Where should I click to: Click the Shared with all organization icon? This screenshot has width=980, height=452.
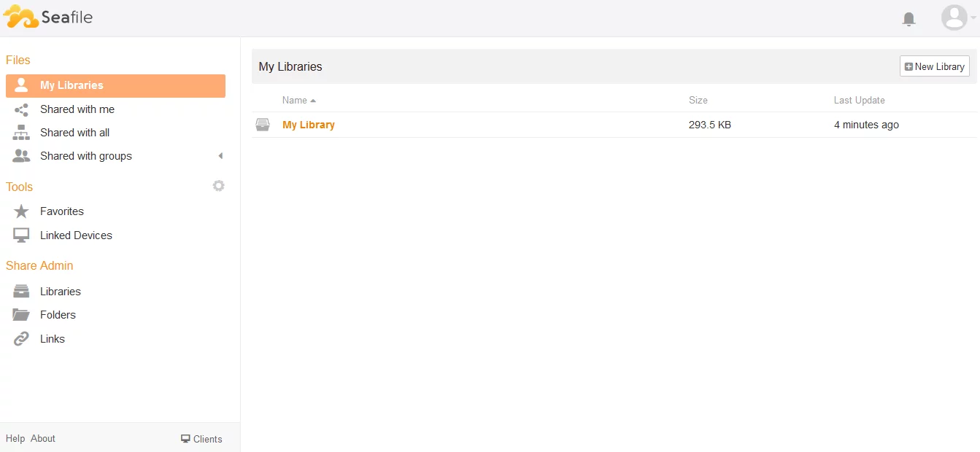(x=21, y=133)
